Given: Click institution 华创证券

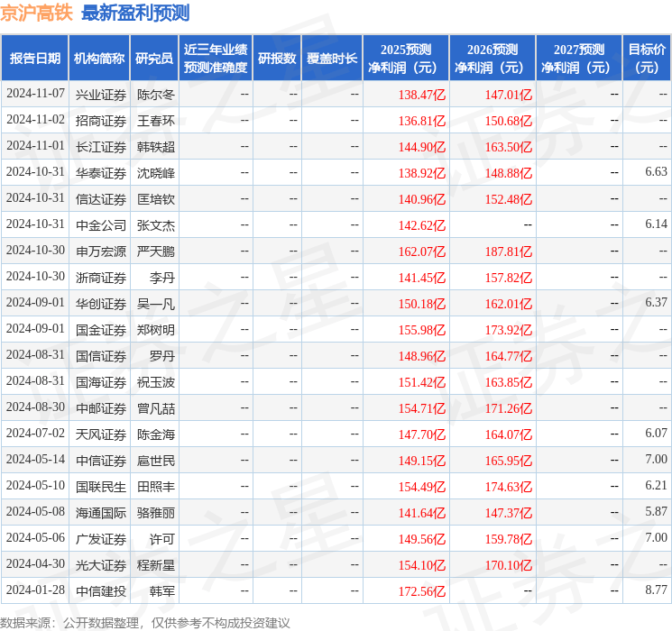Looking at the screenshot, I should (101, 303).
